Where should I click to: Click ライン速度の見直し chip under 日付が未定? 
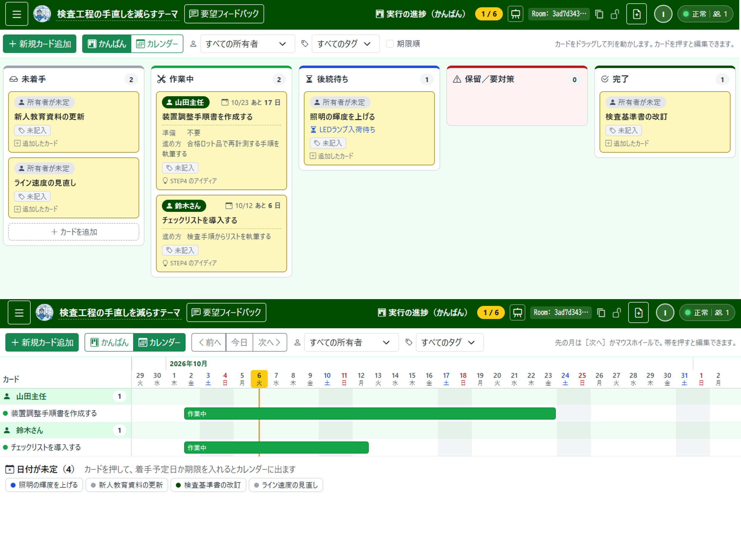click(x=286, y=485)
